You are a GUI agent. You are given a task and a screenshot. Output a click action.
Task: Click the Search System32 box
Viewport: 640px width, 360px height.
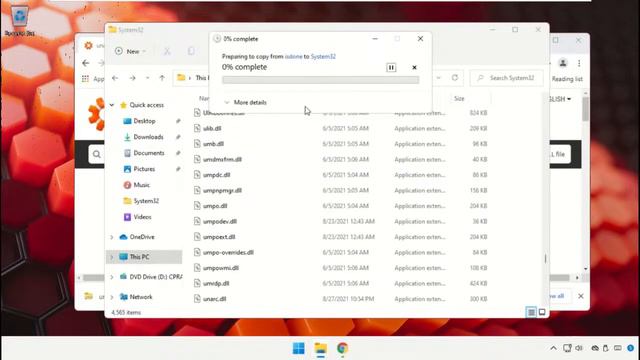click(x=507, y=78)
